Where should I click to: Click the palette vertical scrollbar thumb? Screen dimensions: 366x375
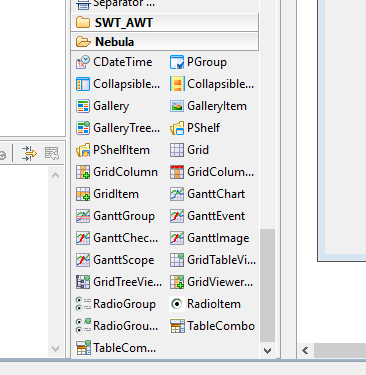(267, 285)
